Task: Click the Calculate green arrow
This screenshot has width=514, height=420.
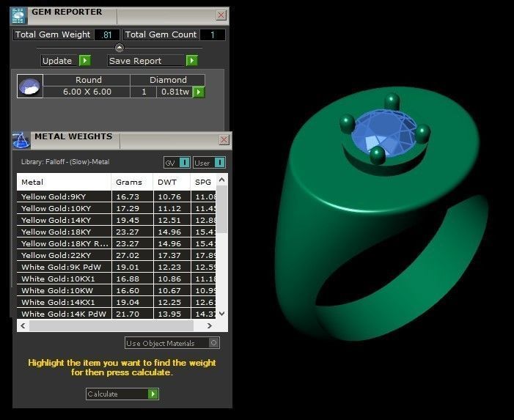Action: click(153, 394)
